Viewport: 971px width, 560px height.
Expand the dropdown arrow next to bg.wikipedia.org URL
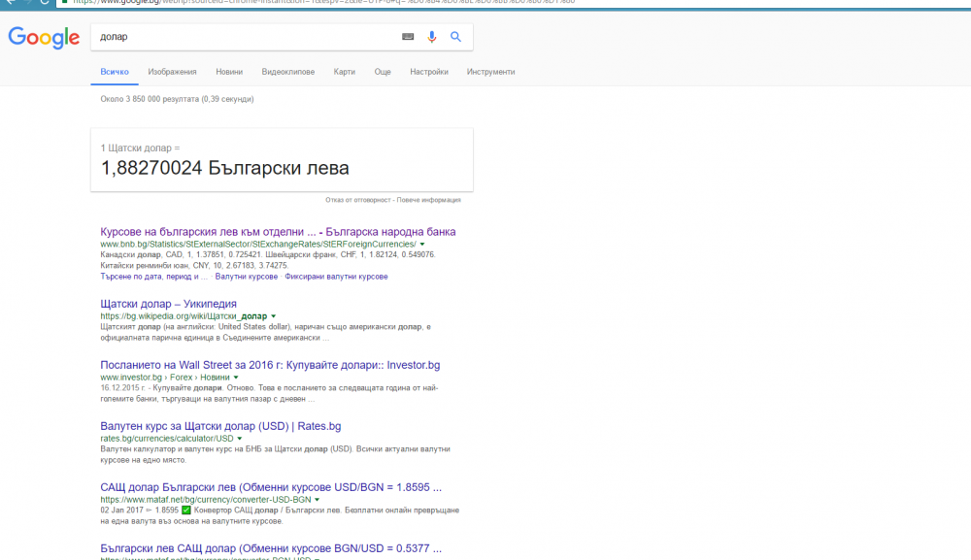[x=273, y=316]
